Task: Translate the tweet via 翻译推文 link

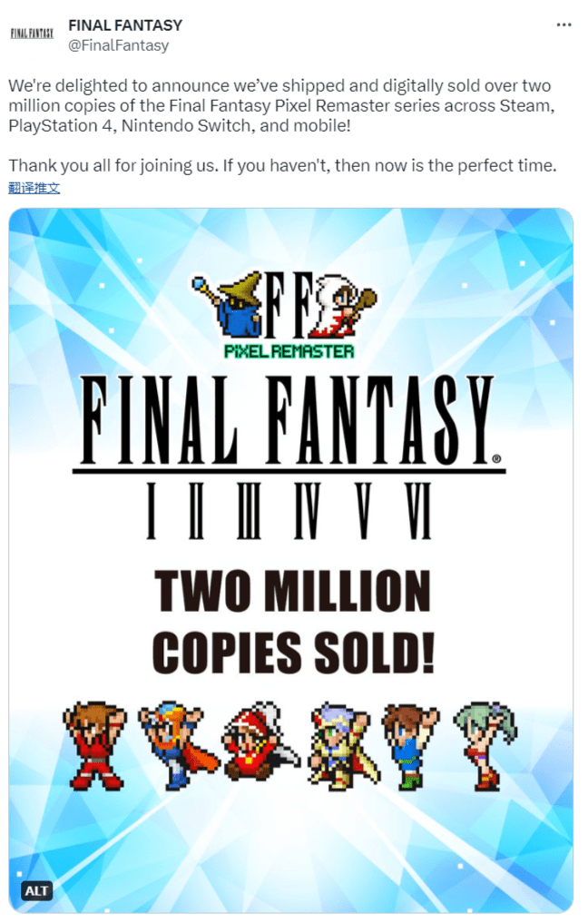Action: pos(34,188)
